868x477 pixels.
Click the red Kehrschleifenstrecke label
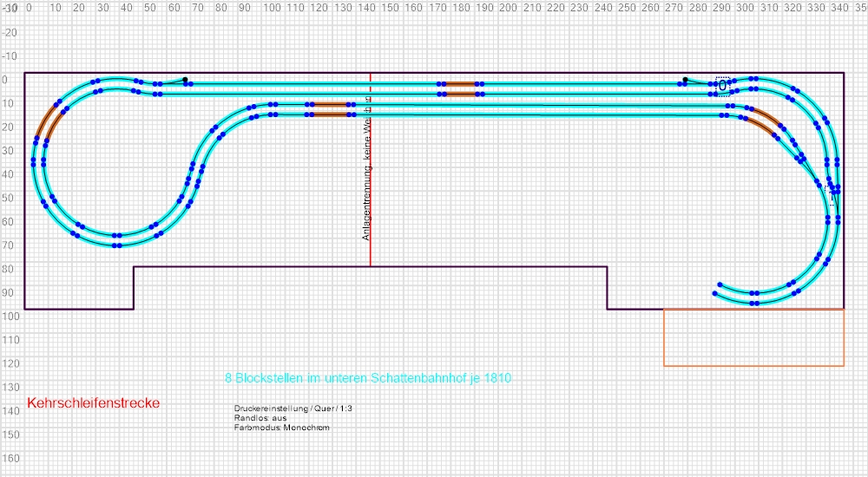click(94, 403)
